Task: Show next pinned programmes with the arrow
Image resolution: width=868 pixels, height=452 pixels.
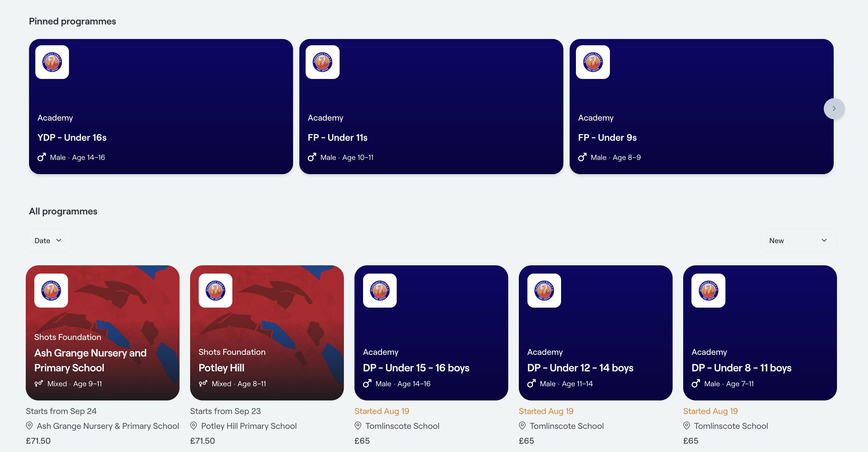Action: coord(834,109)
